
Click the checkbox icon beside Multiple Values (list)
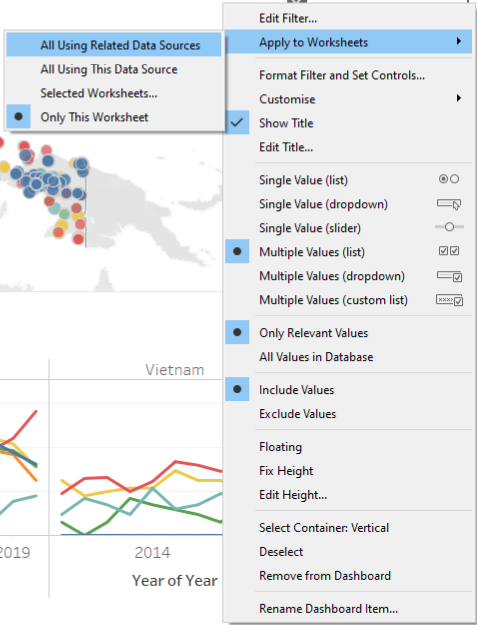click(449, 251)
